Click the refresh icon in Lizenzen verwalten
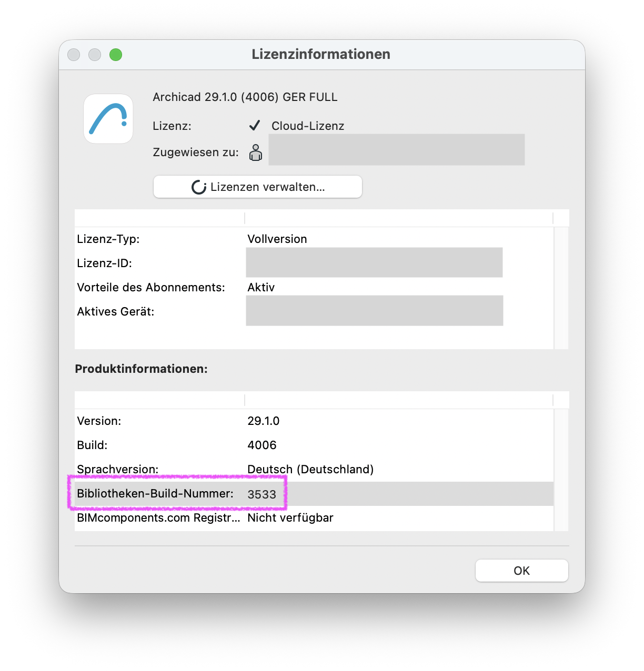This screenshot has height=671, width=644. pyautogui.click(x=199, y=187)
